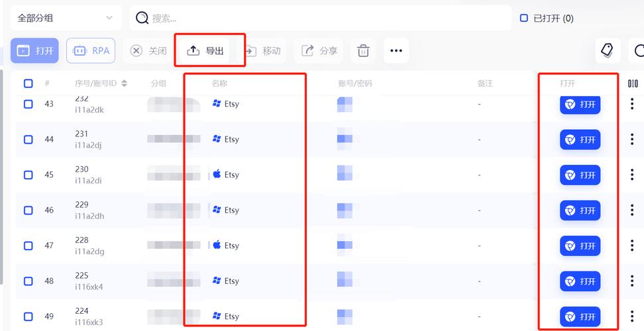This screenshot has height=331, width=644.
Task: Click the 关闭 close toolbar button
Action: [x=149, y=51]
